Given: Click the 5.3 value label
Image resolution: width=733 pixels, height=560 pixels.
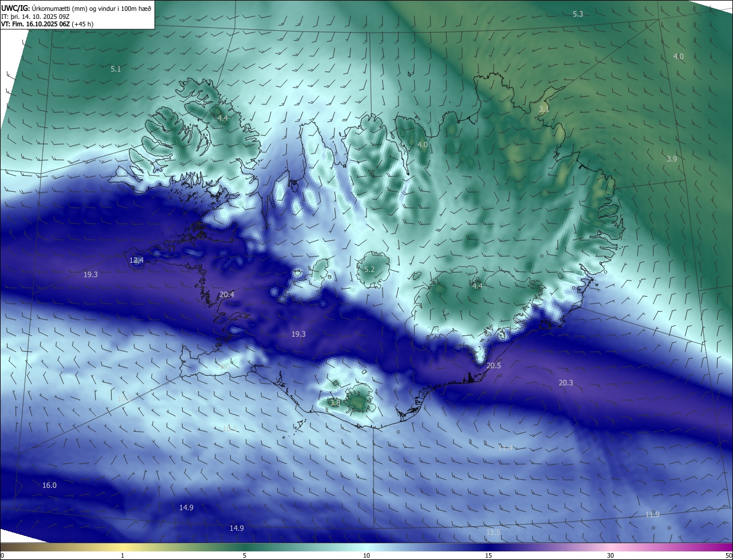Looking at the screenshot, I should (x=578, y=14).
